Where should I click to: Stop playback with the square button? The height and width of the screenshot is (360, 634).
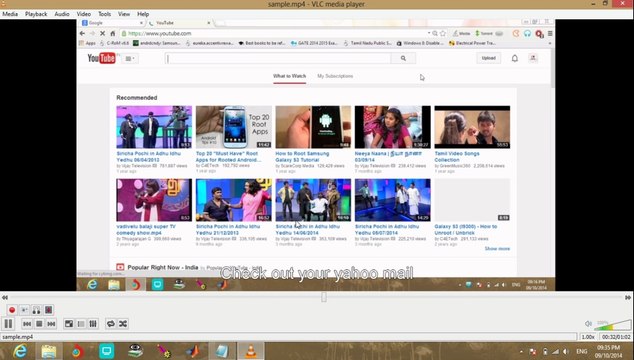point(39,324)
